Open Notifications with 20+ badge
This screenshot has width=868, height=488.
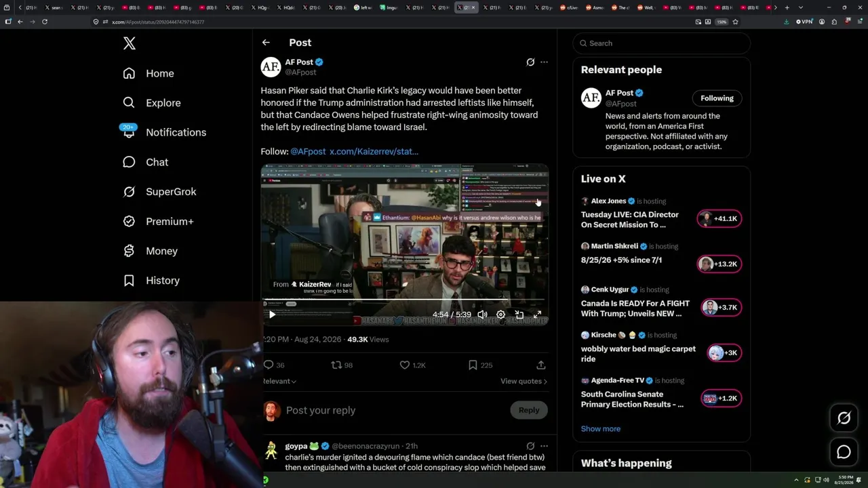(x=165, y=132)
